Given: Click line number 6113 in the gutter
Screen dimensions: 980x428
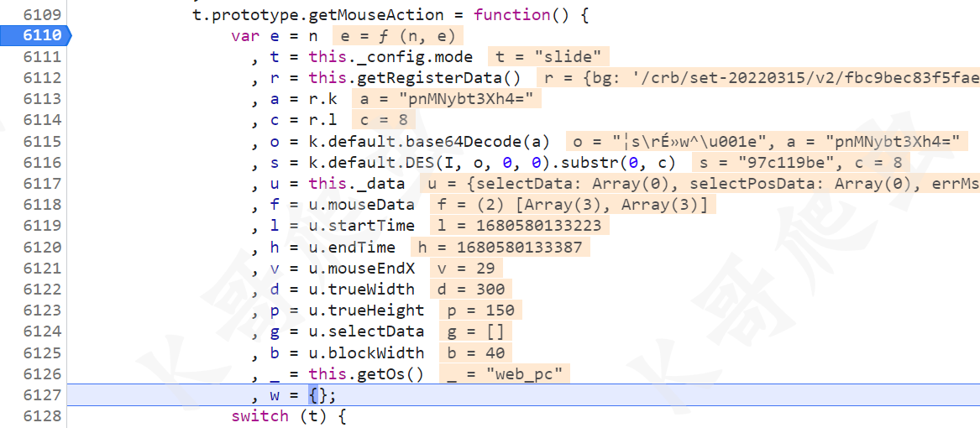Looking at the screenshot, I should tap(43, 99).
